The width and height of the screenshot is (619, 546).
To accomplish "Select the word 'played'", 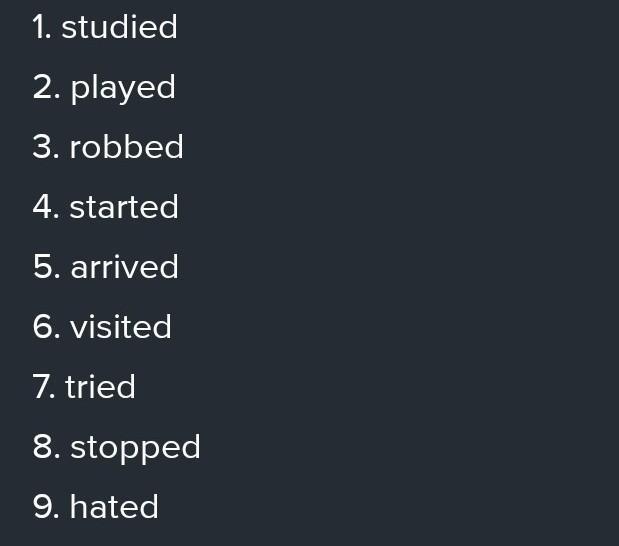I will tap(123, 88).
